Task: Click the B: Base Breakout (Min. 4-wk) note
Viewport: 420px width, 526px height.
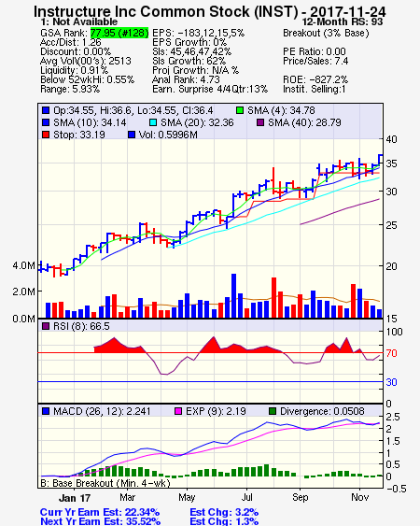Action: (x=105, y=483)
